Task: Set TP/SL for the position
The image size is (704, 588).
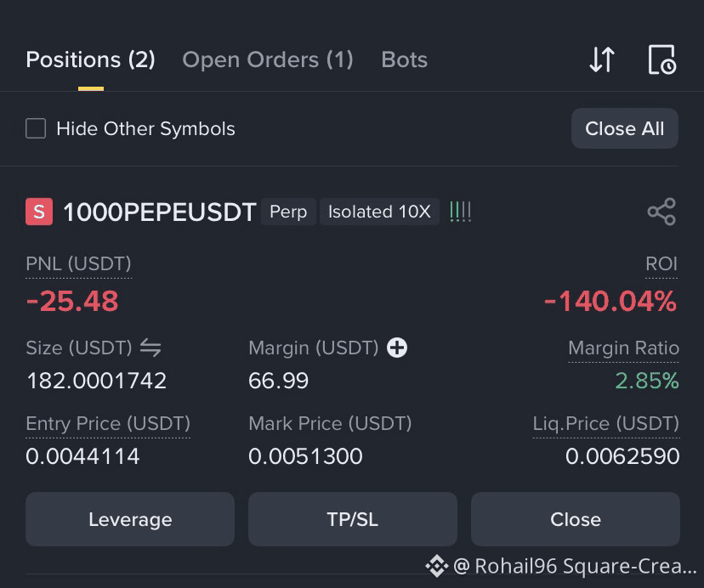Action: 353,519
